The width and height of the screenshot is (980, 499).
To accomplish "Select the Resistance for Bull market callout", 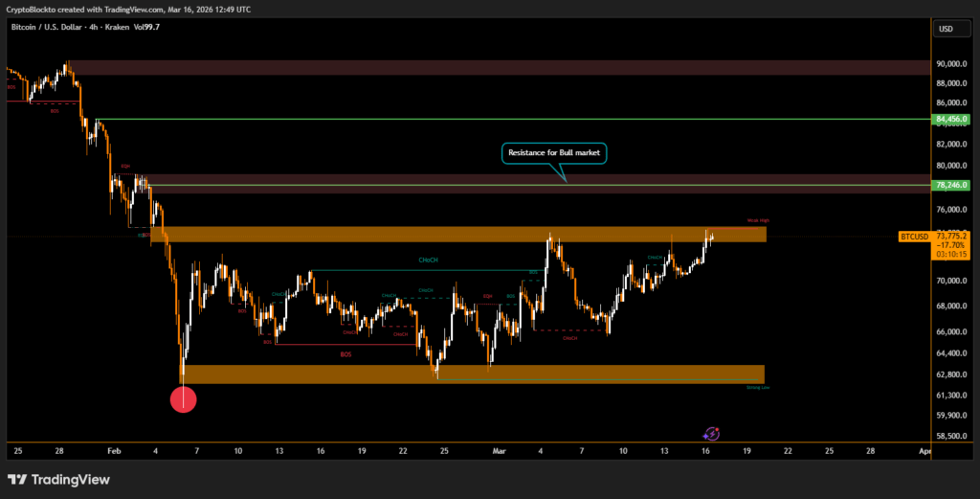I will click(553, 152).
